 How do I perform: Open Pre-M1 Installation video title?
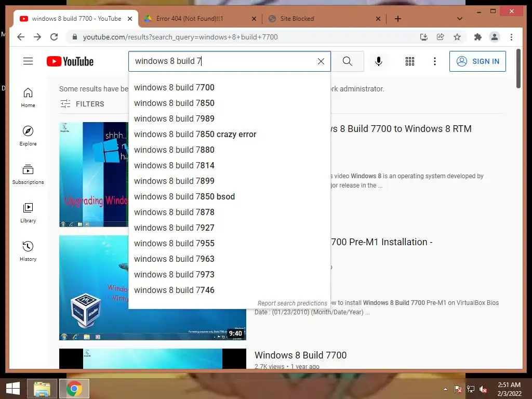(x=382, y=242)
